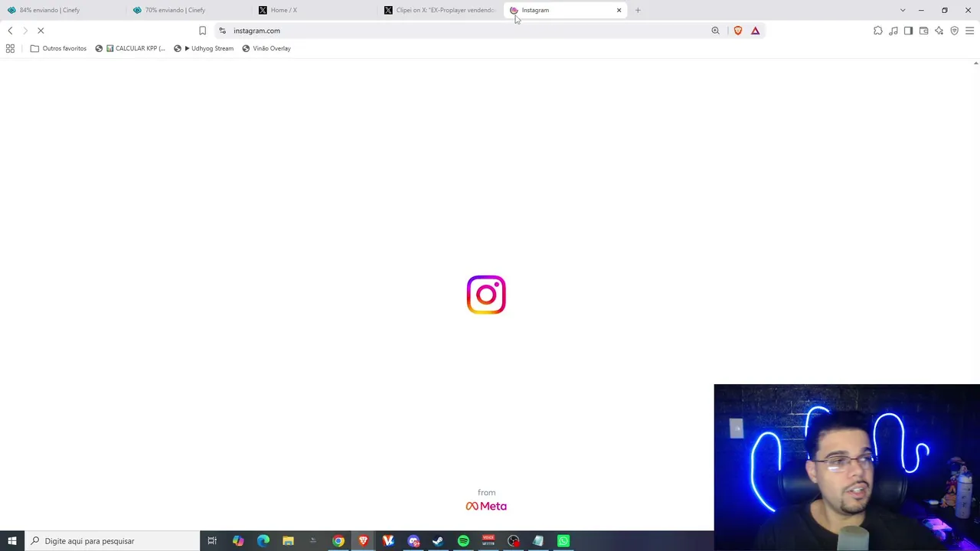Expand the tab search dropdown arrow
Image resolution: width=980 pixels, height=551 pixels.
(x=903, y=10)
